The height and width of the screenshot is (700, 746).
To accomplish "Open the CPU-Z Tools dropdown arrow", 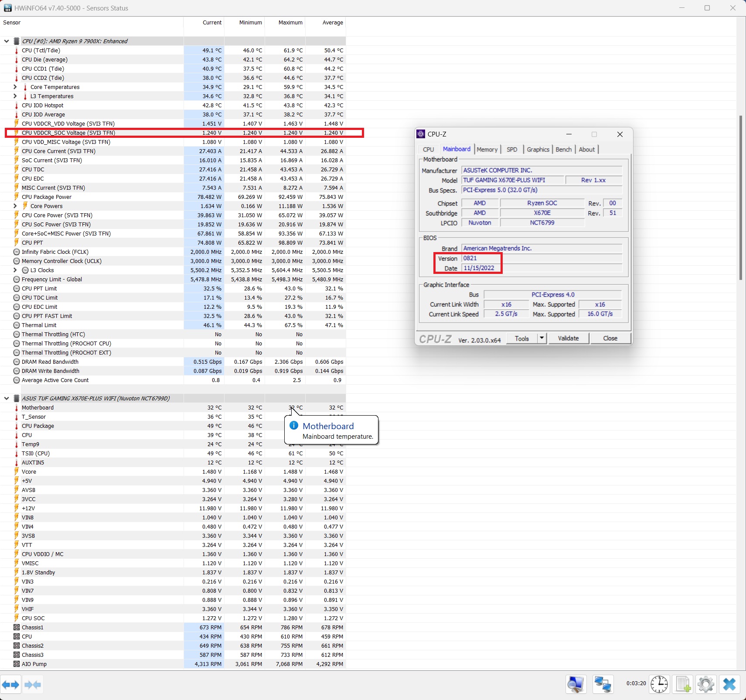I will click(x=542, y=338).
